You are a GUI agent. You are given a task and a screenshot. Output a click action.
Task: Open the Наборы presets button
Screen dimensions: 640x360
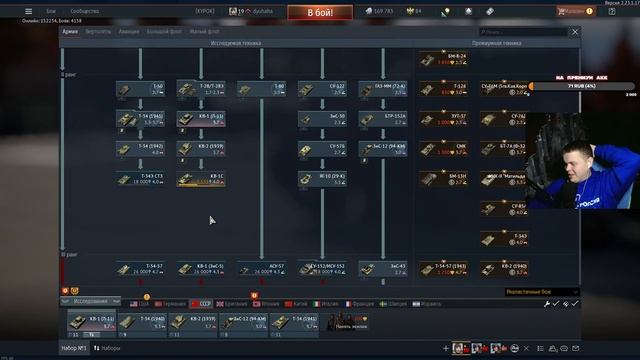107,348
